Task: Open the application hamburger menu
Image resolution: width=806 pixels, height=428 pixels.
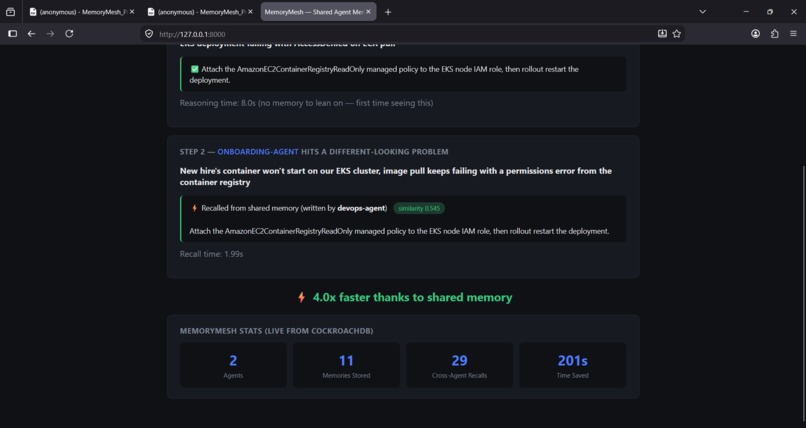Action: pyautogui.click(x=793, y=34)
